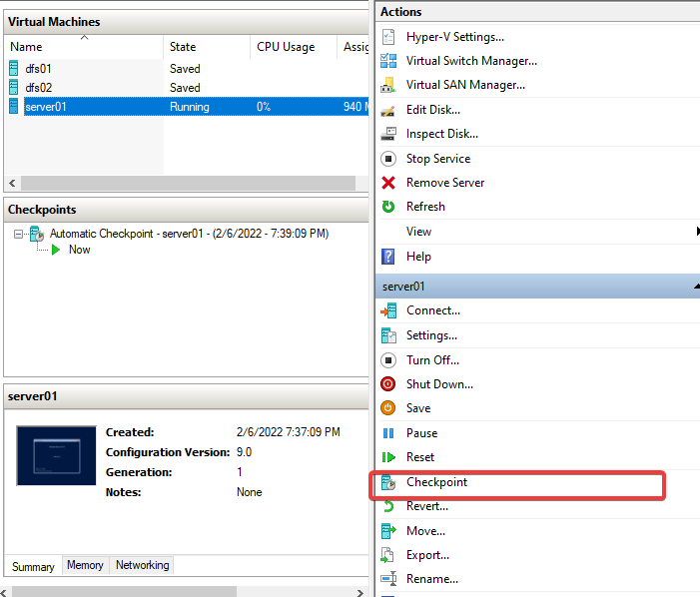Click the red Shut Down icon
Image resolution: width=700 pixels, height=597 pixels.
click(x=388, y=384)
